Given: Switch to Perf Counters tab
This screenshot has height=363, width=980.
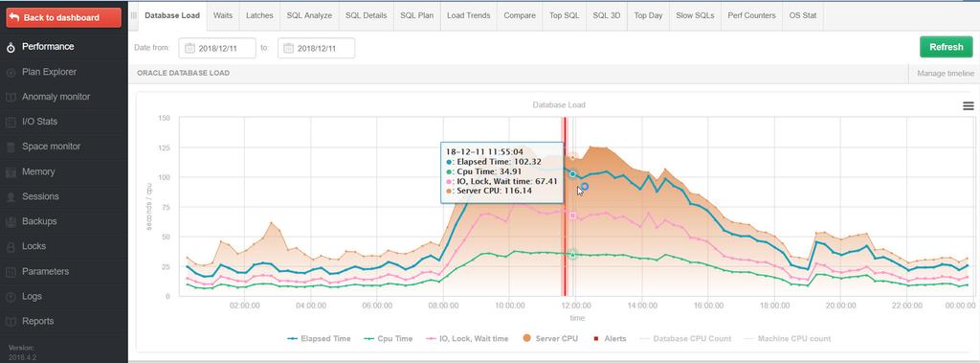Looking at the screenshot, I should point(752,15).
